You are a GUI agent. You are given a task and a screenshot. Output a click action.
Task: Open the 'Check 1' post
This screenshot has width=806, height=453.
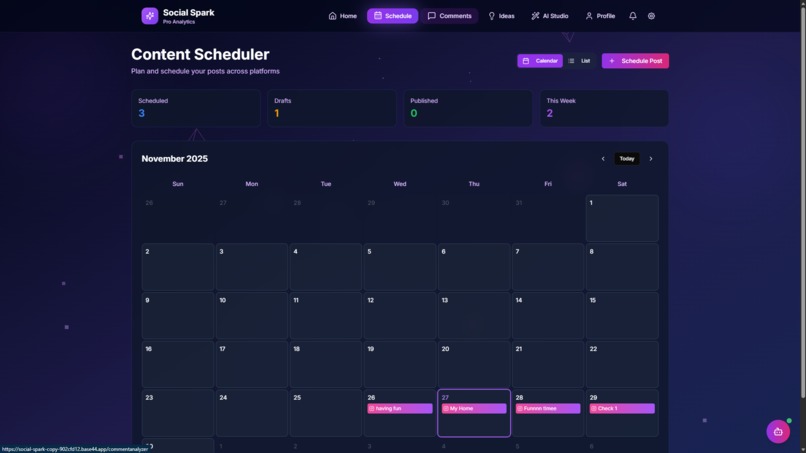click(x=622, y=408)
